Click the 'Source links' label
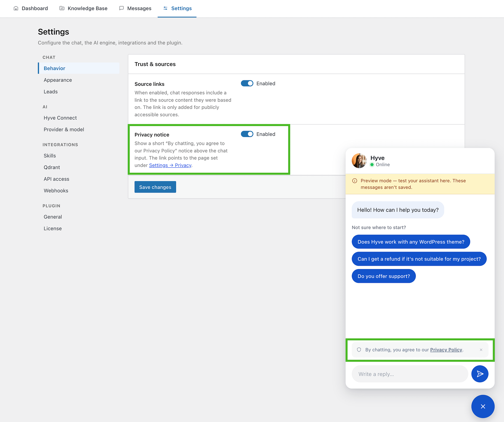The width and height of the screenshot is (504, 422). click(149, 84)
